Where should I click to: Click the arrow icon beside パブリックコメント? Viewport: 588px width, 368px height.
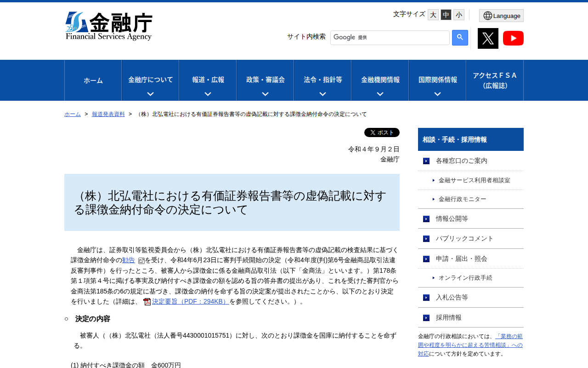click(x=426, y=239)
